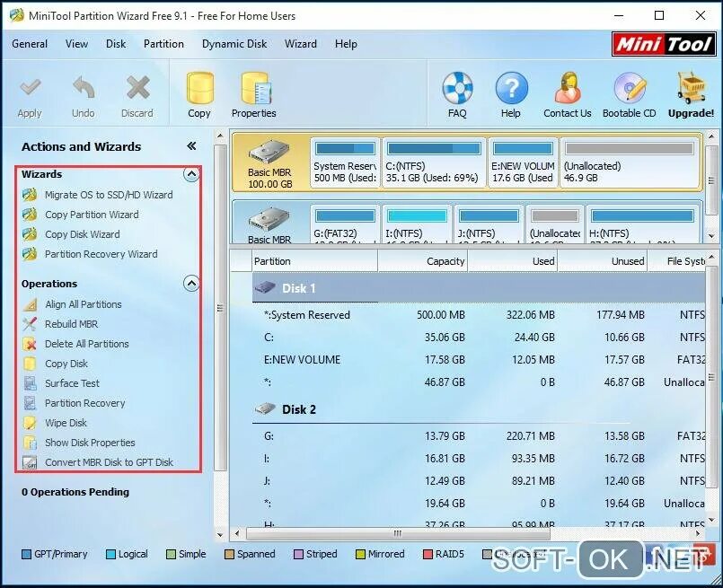Select the H:(NTFS) partition block
The image size is (723, 588).
point(643,224)
